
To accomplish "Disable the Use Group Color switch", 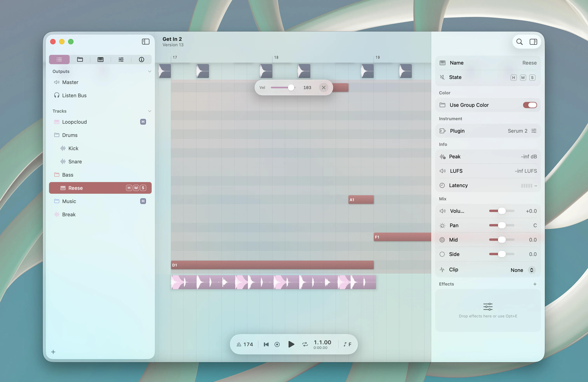I will [x=530, y=105].
